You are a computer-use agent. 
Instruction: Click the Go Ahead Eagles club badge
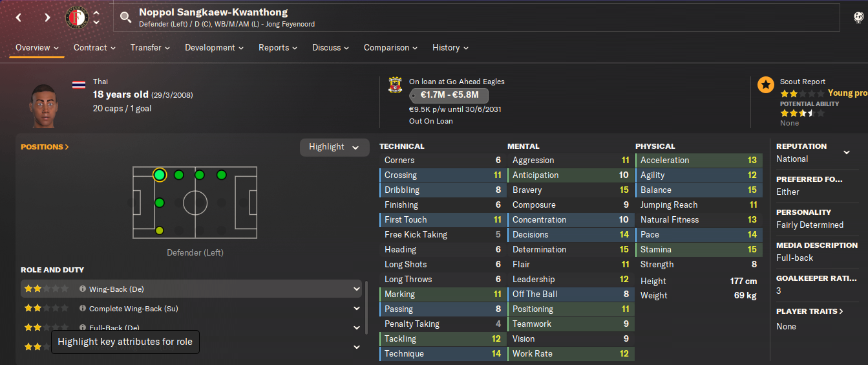395,85
